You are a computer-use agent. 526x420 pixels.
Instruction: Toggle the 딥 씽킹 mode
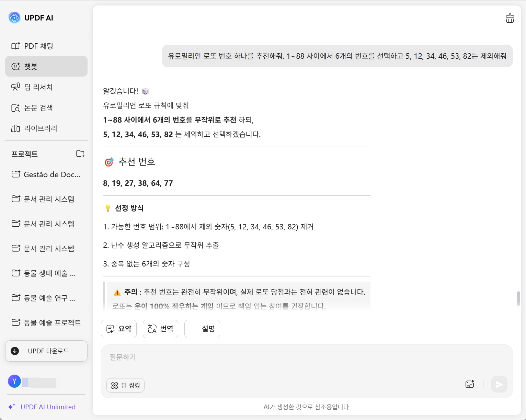tap(126, 385)
